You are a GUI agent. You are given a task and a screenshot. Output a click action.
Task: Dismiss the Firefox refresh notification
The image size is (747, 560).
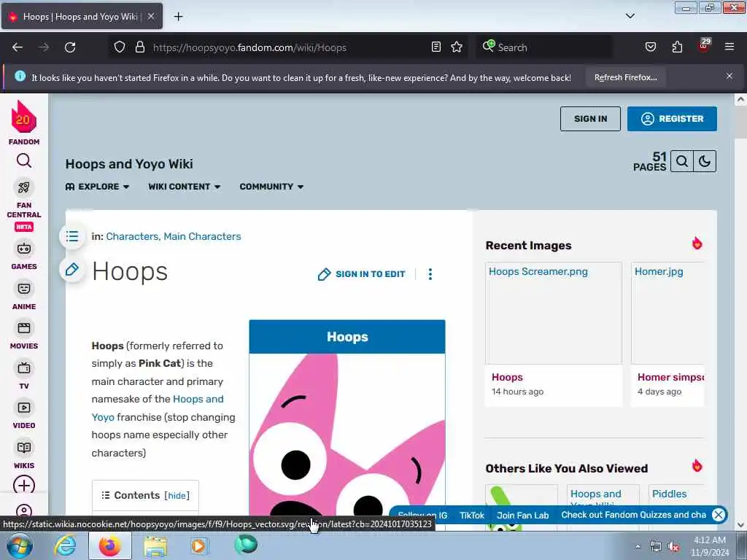(x=729, y=76)
